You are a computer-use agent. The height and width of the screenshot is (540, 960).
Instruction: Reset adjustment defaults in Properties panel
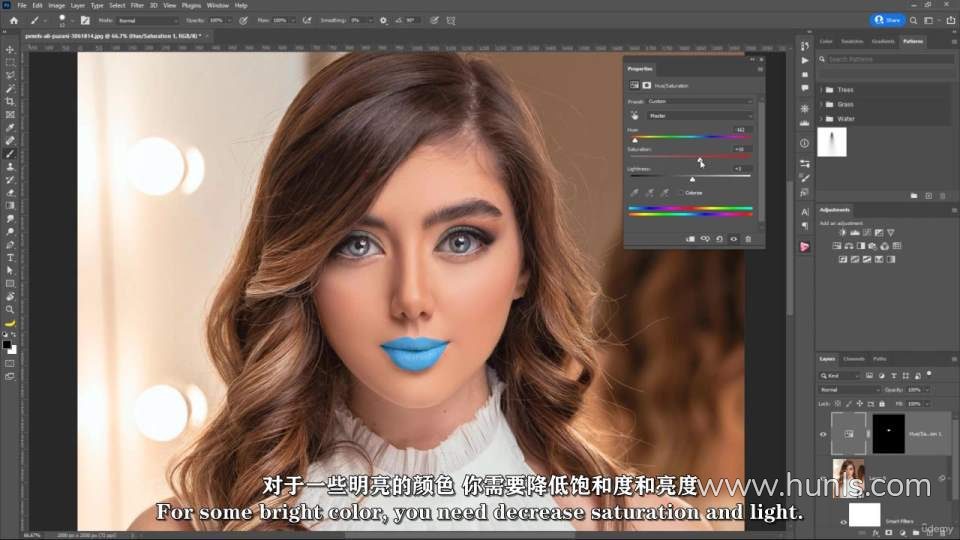(719, 239)
